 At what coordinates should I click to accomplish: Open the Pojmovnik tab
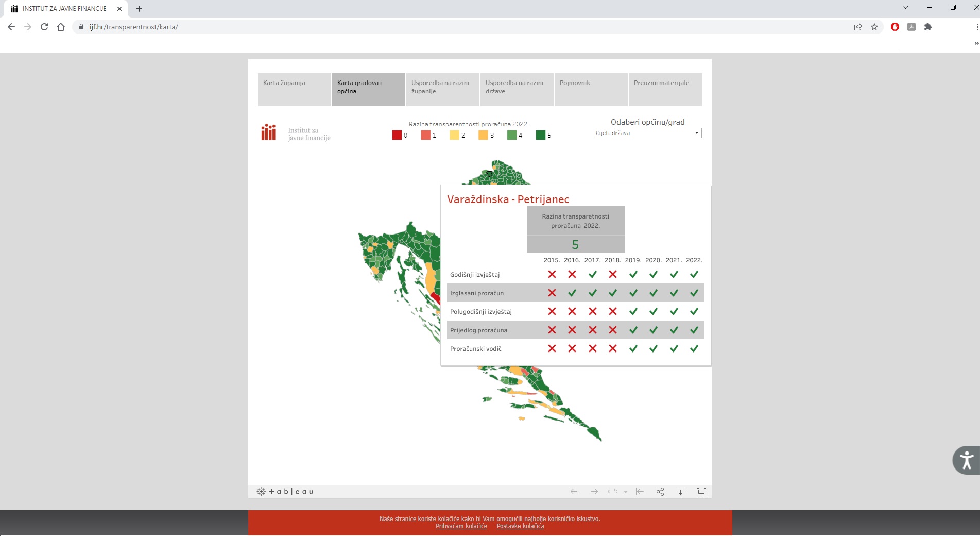click(591, 90)
